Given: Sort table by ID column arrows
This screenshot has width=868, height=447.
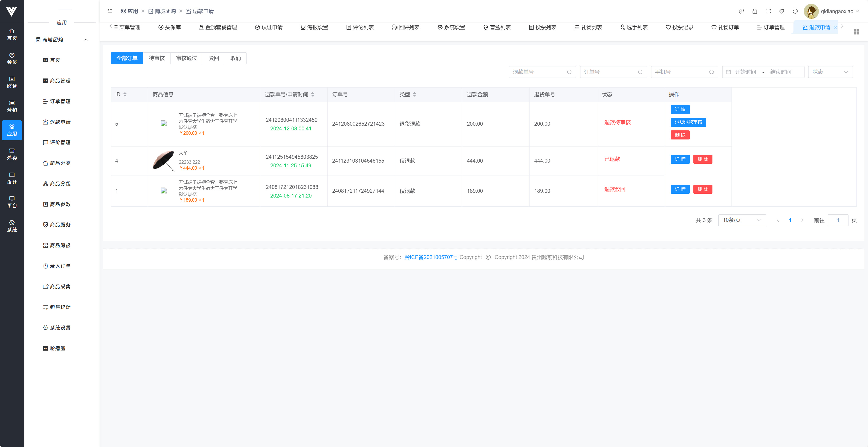Looking at the screenshot, I should coord(125,94).
